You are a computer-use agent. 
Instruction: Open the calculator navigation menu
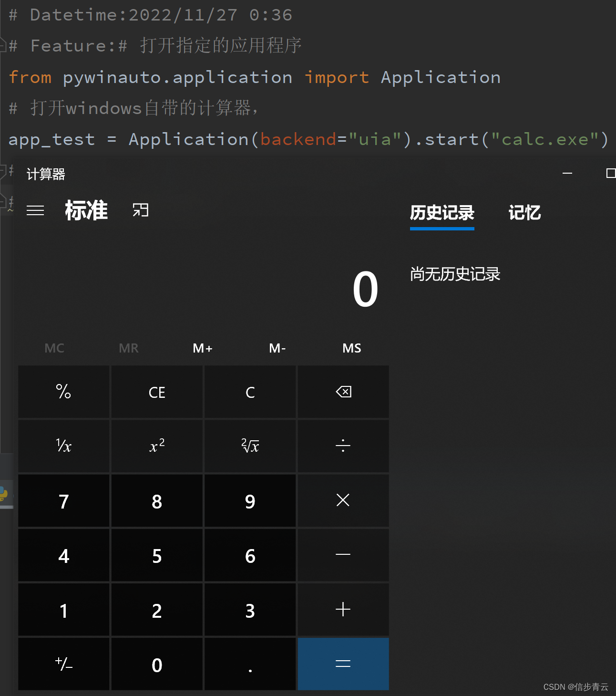(35, 210)
